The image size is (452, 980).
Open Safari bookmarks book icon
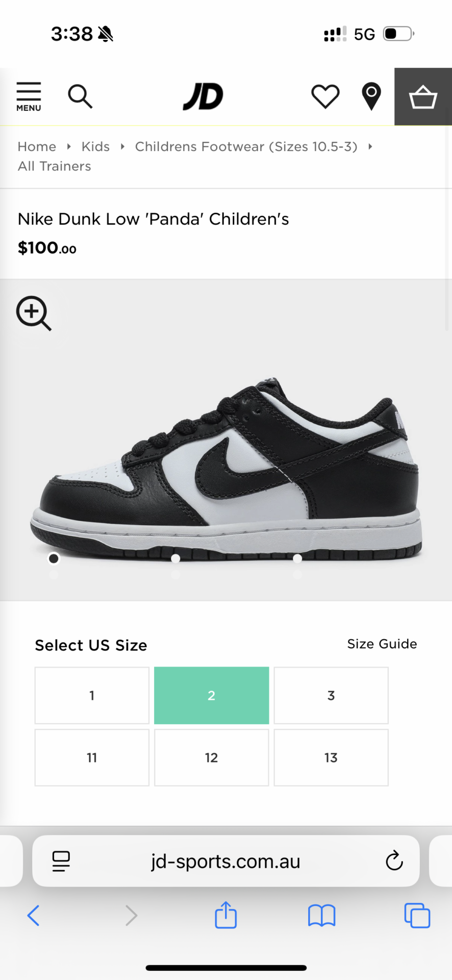[x=321, y=915]
